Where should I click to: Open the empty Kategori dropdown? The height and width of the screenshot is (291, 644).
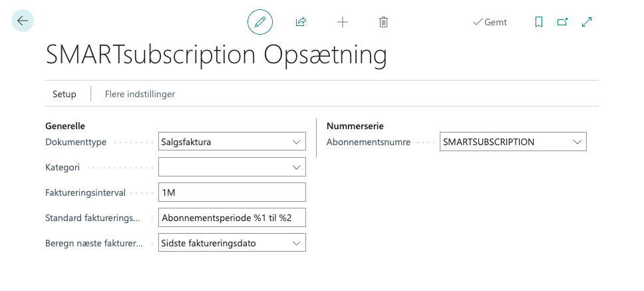pyautogui.click(x=232, y=167)
